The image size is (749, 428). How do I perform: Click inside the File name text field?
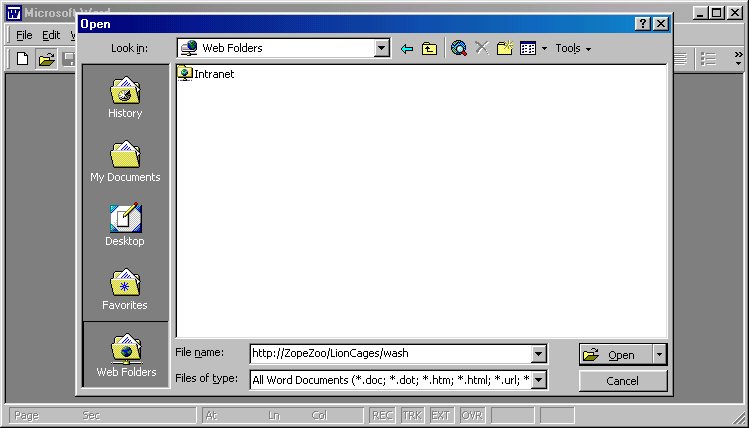pyautogui.click(x=390, y=354)
